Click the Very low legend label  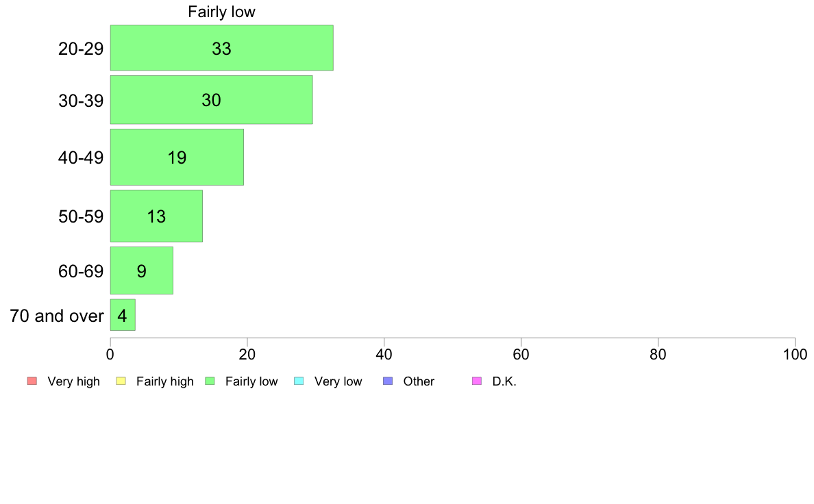click(338, 381)
